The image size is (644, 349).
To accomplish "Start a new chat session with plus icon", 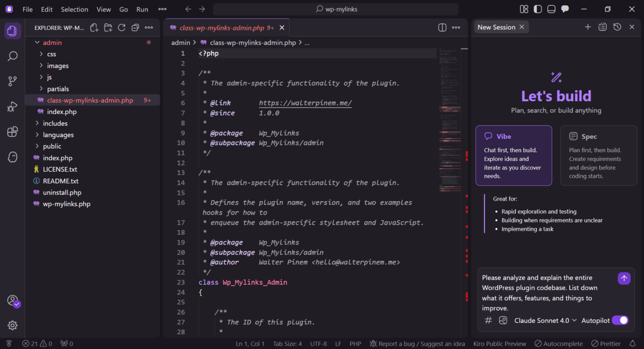I will tap(588, 27).
